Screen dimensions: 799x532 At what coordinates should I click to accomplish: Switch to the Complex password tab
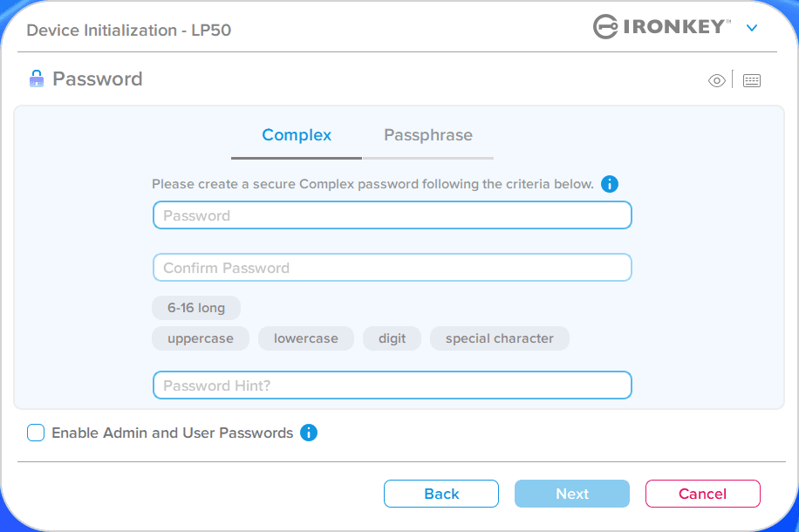[297, 136]
